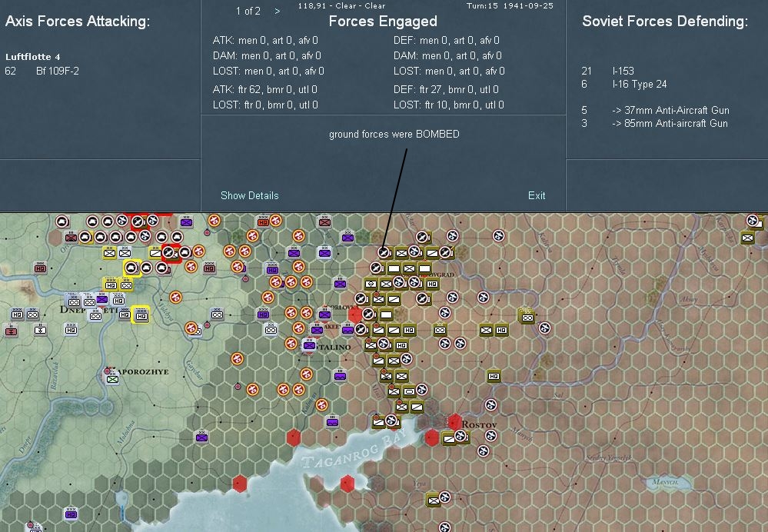Click easternmost aircraft icon in top row near Voroshilovgrad
Viewport: 768px width, 532px height.
pyautogui.click(x=498, y=236)
